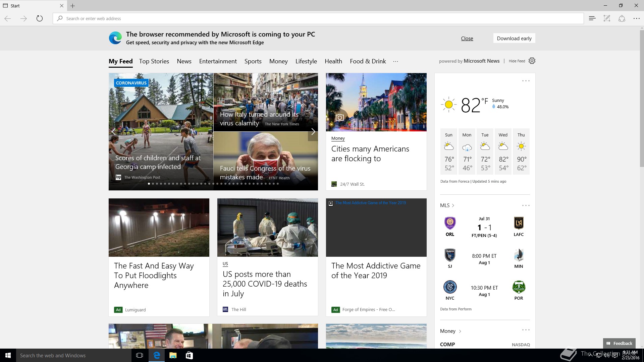
Task: Open the Make a Web Note icon
Action: pos(607,18)
